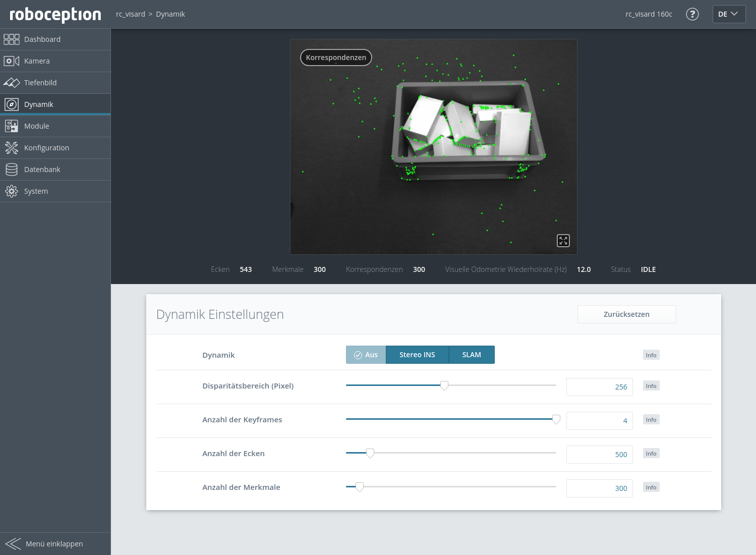This screenshot has width=756, height=555.
Task: Open the Dashboard page from the sidebar
Action: coord(12,39)
